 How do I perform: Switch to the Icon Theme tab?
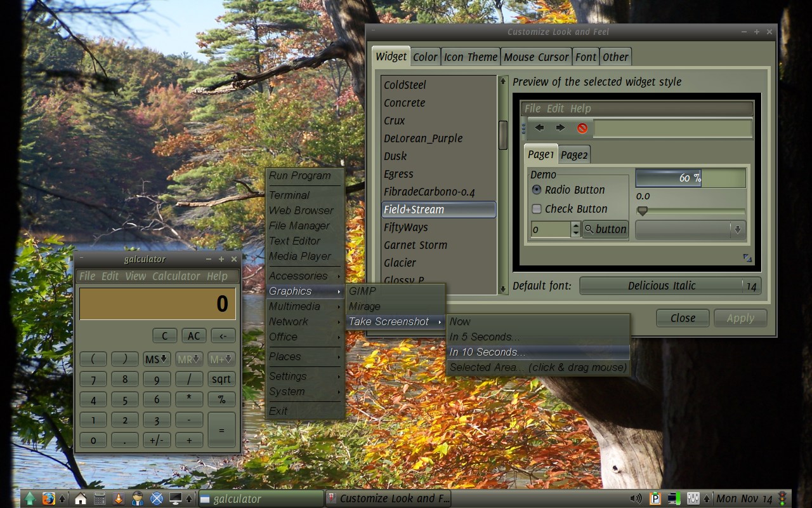click(471, 57)
